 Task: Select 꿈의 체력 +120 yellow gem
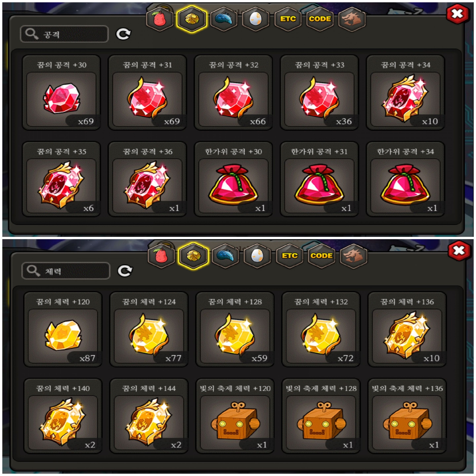click(x=63, y=329)
